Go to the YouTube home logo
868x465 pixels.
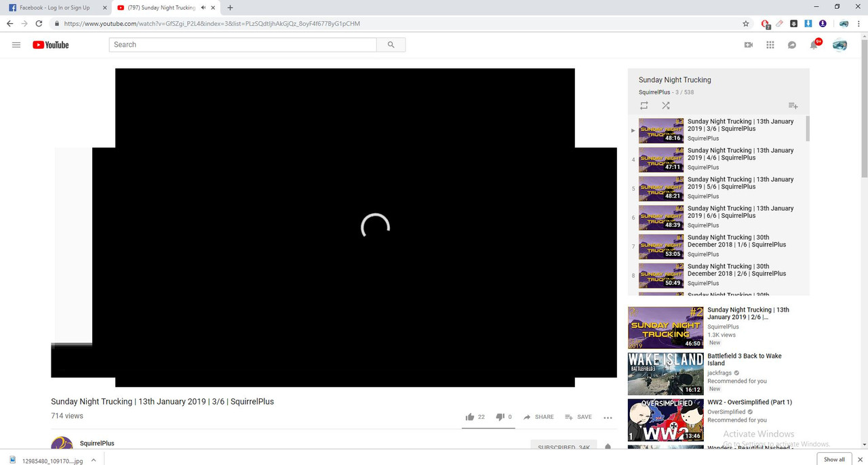[51, 45]
